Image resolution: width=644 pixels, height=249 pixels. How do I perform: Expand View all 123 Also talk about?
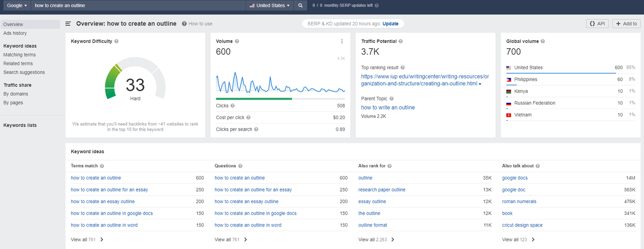(518, 239)
